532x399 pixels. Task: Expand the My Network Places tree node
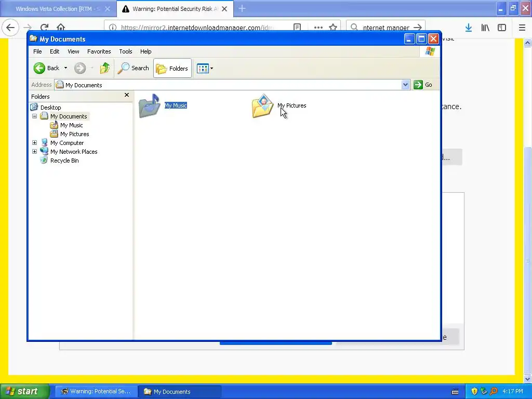click(35, 151)
